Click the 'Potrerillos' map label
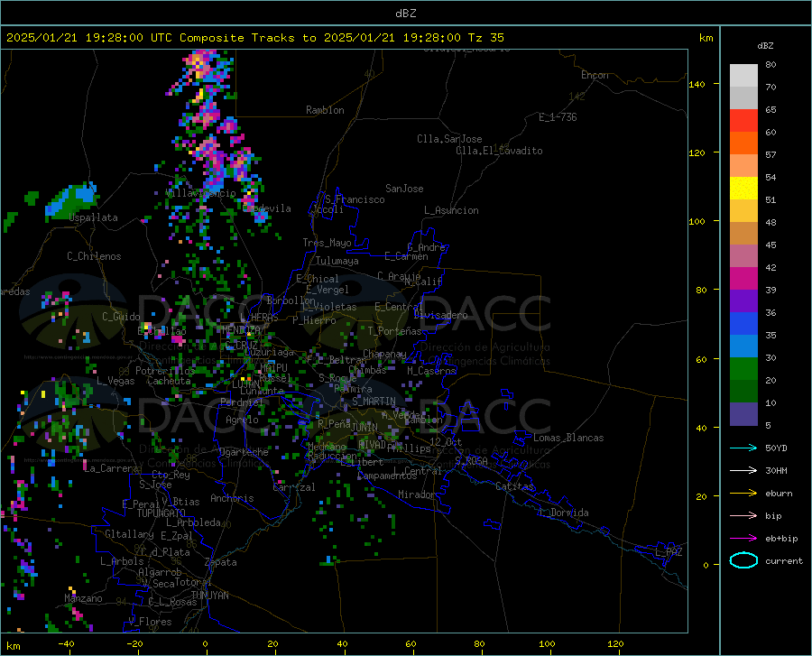 tap(165, 371)
